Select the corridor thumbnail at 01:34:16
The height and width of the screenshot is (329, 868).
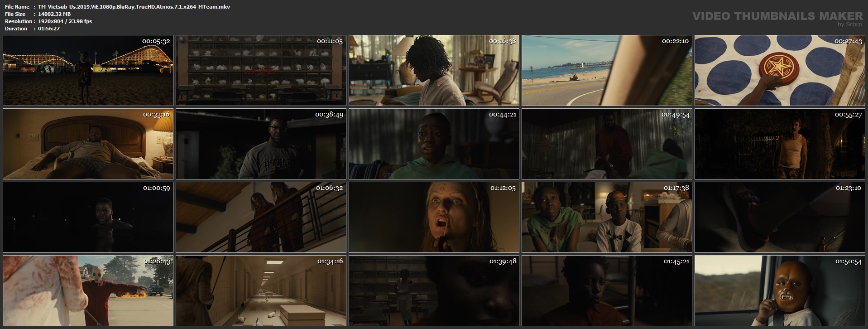tap(261, 291)
